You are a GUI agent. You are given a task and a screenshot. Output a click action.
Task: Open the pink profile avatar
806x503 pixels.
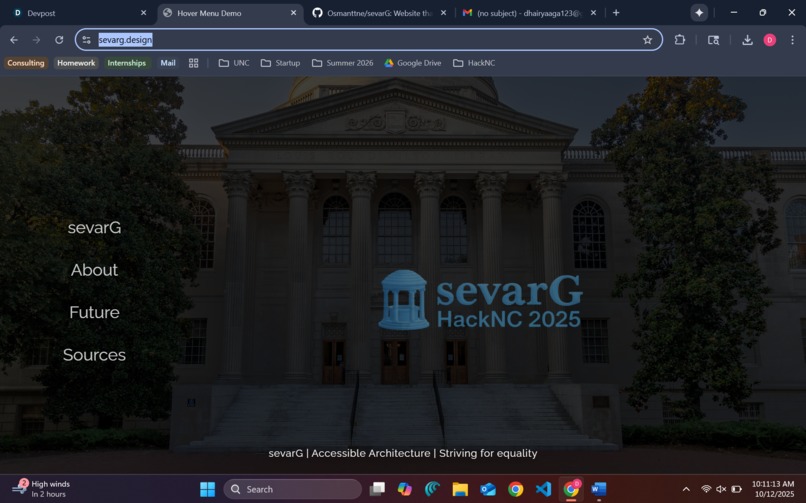click(770, 40)
